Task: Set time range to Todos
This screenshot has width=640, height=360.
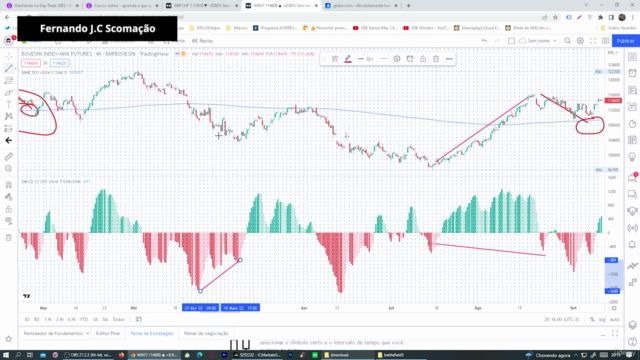Action: tap(118, 320)
